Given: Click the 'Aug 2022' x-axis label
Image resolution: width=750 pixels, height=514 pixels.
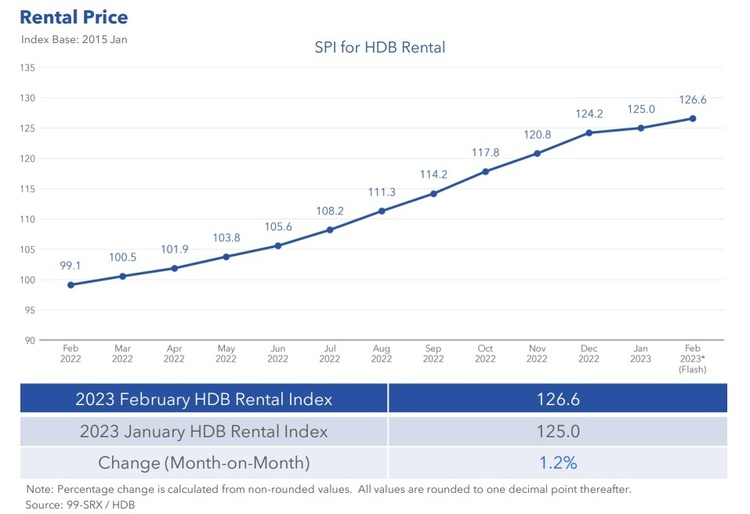Looking at the screenshot, I should coord(381,353).
